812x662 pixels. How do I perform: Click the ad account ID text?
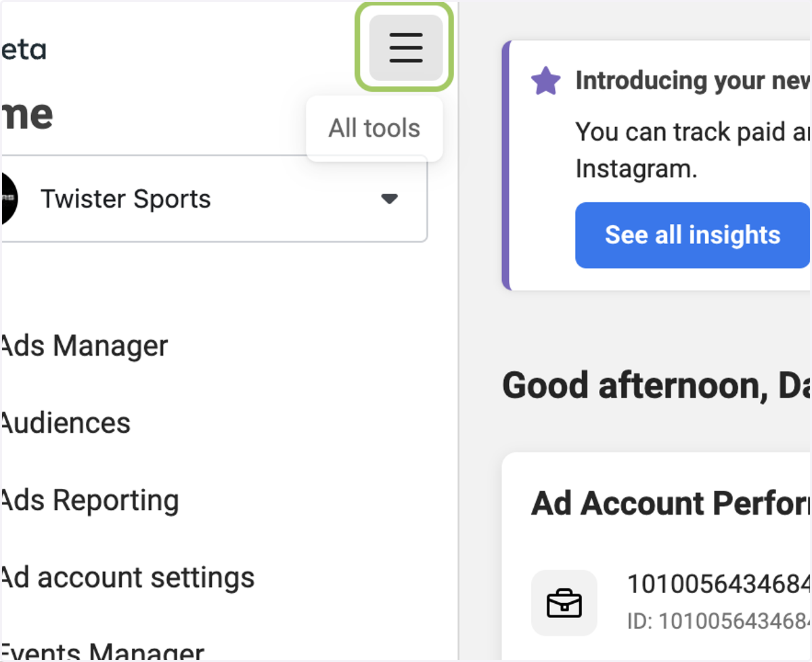[719, 620]
